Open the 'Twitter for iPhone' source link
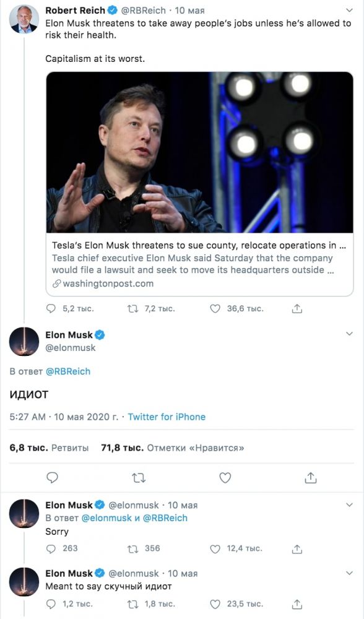The image size is (364, 619). click(167, 417)
